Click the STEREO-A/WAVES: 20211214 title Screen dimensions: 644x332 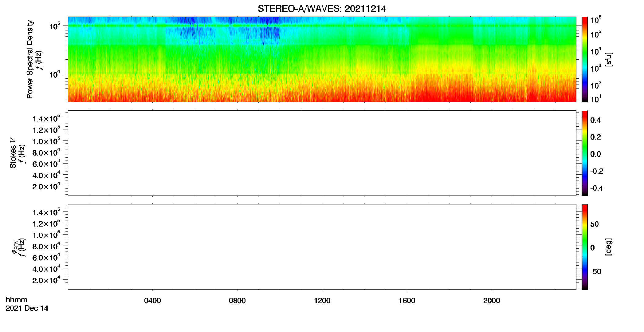(x=322, y=9)
